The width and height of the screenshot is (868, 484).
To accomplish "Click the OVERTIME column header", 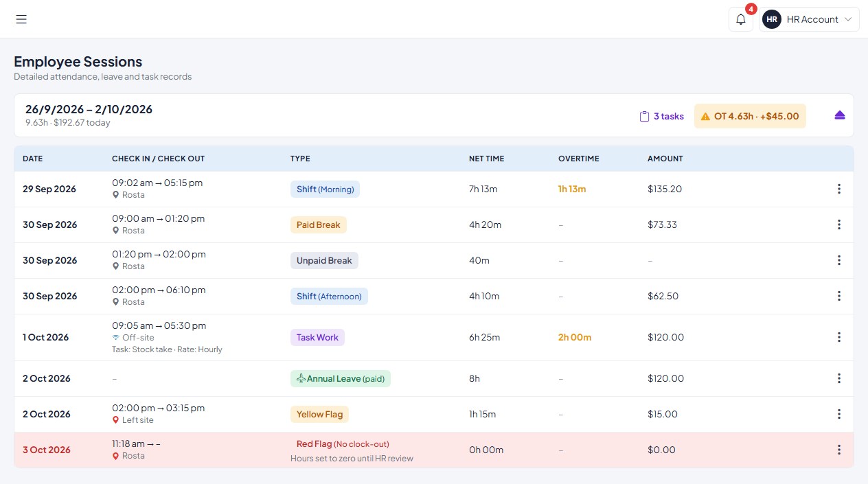I will (578, 159).
